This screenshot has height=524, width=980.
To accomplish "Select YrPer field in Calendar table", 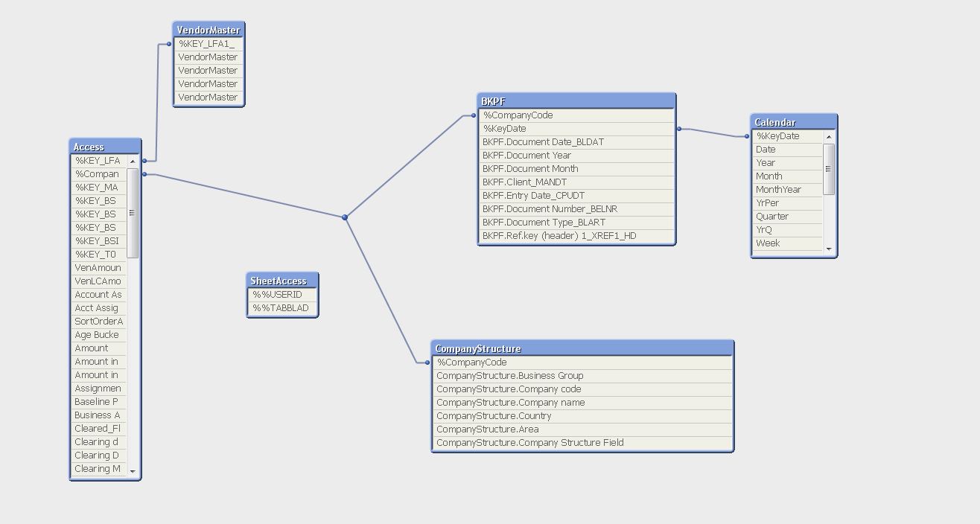I will tap(788, 203).
